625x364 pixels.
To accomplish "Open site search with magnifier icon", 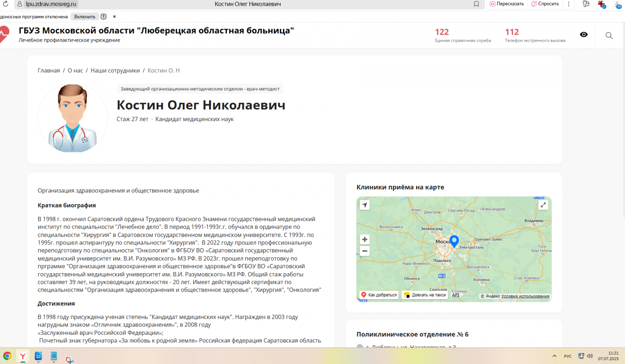I will coord(609,35).
